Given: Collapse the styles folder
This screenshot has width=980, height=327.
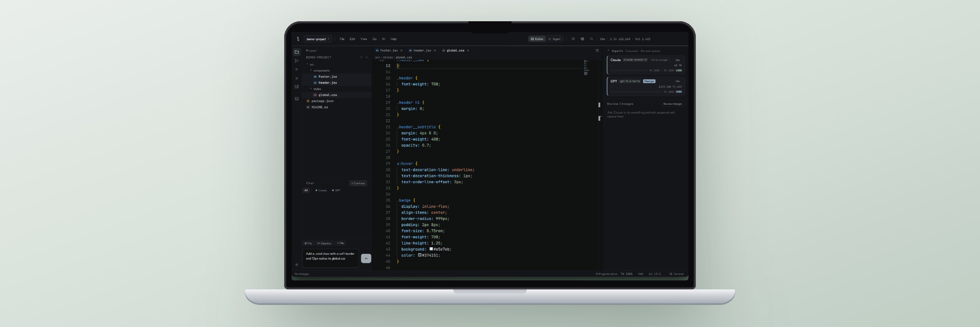Looking at the screenshot, I should (311, 89).
